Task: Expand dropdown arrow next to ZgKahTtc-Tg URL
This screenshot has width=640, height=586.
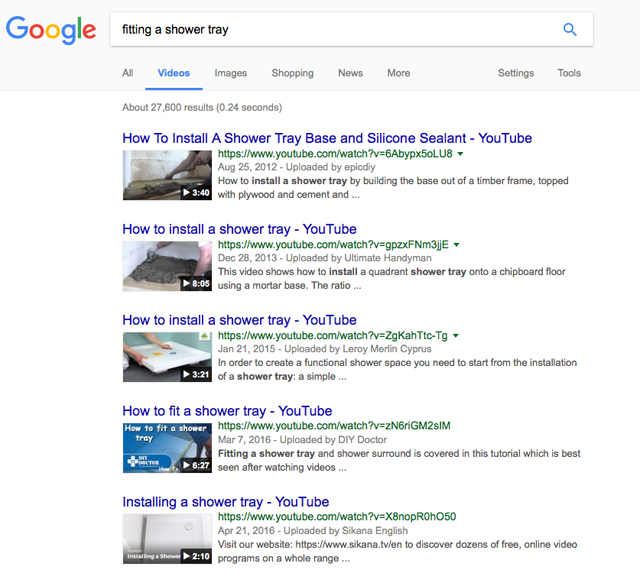Action: [x=456, y=336]
